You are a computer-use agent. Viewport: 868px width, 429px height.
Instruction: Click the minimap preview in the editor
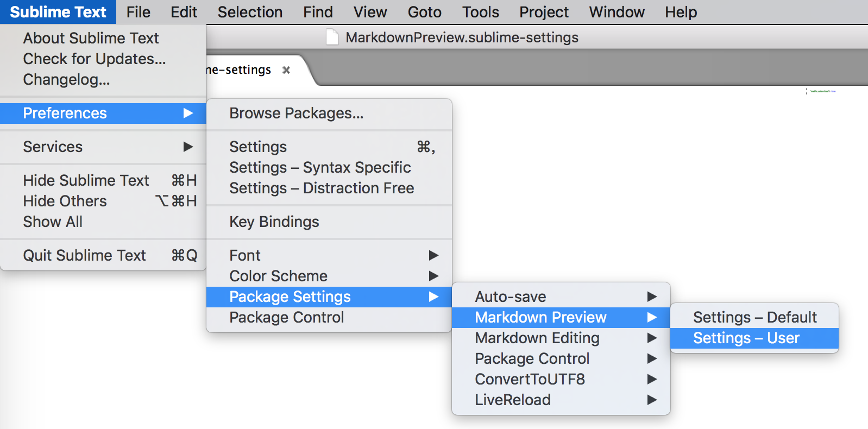(821, 91)
